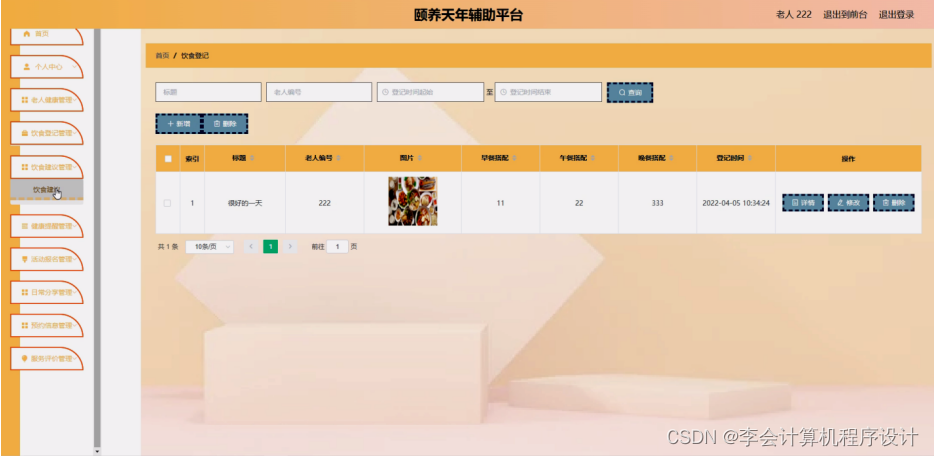This screenshot has height=456, width=934.
Task: Click the icon of 饮食登记管理
Action: (x=25, y=133)
